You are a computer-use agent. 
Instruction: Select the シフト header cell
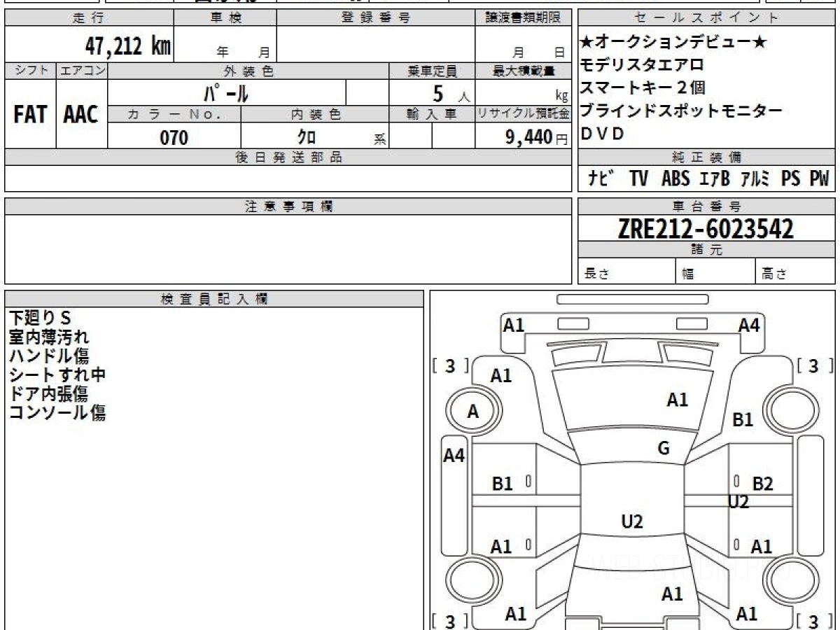pyautogui.click(x=30, y=71)
